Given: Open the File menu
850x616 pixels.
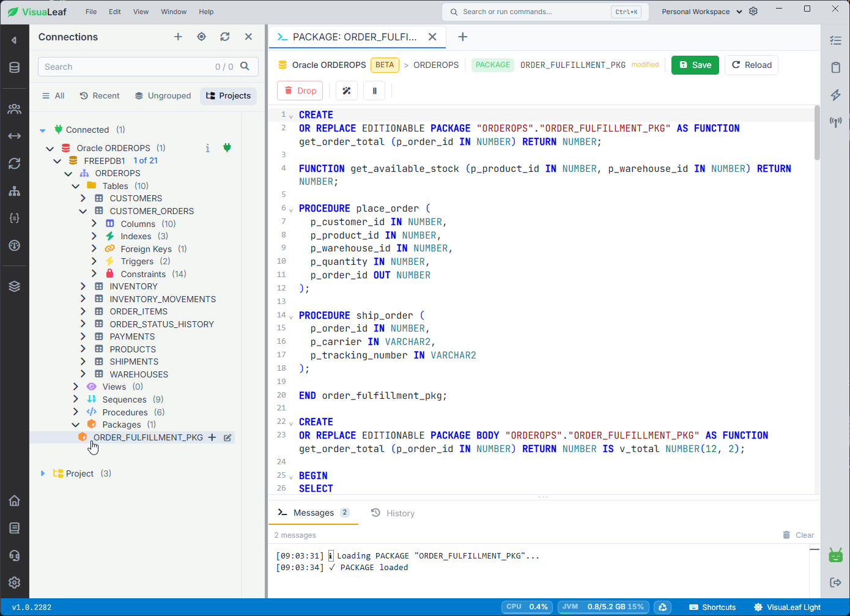Looking at the screenshot, I should point(91,12).
